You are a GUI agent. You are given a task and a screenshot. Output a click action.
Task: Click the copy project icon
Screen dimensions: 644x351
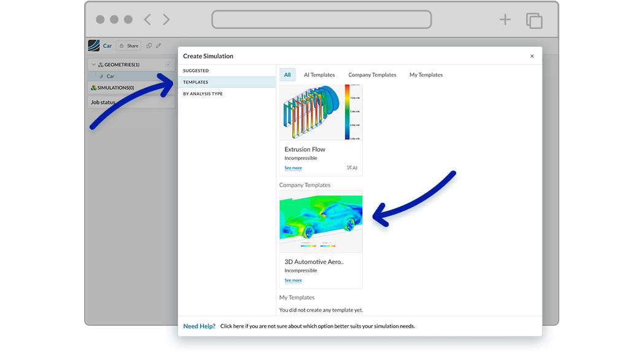click(x=149, y=45)
